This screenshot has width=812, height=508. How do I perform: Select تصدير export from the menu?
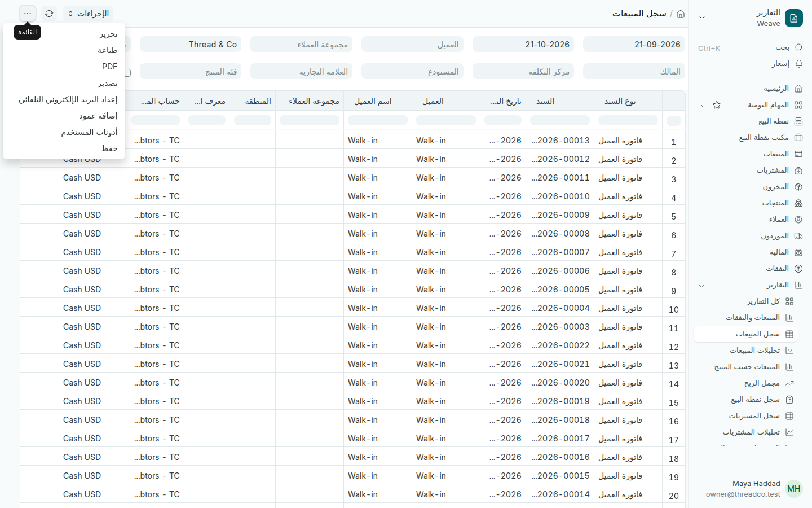pyautogui.click(x=64, y=83)
